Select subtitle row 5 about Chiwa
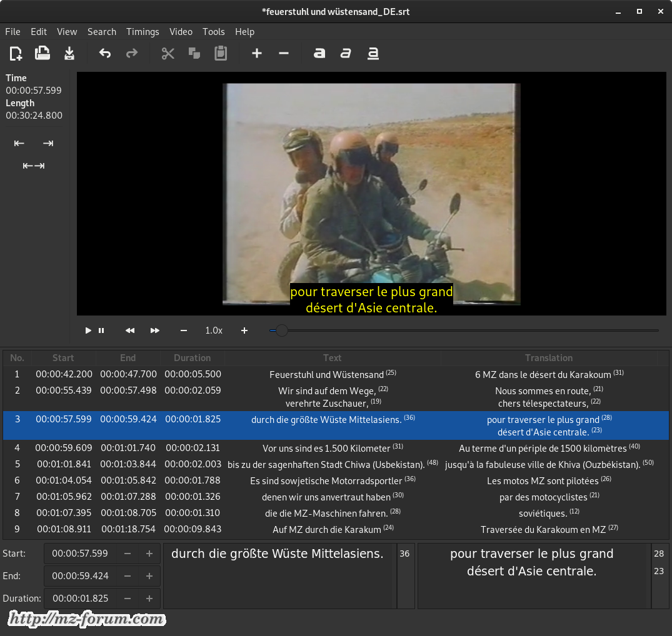This screenshot has width=672, height=636. tap(331, 464)
